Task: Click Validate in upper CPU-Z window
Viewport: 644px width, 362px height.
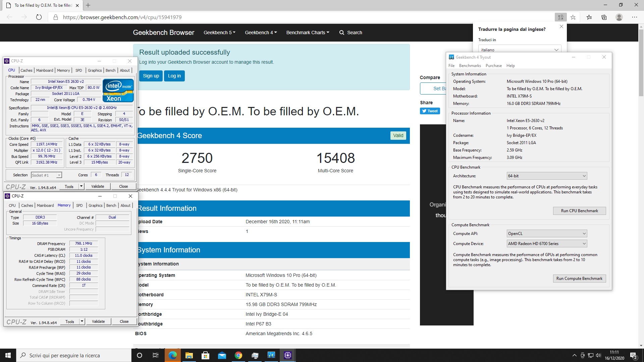Action: pyautogui.click(x=98, y=186)
